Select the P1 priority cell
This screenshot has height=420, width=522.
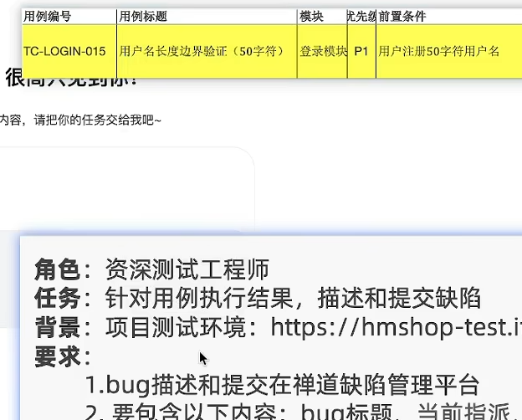(361, 51)
